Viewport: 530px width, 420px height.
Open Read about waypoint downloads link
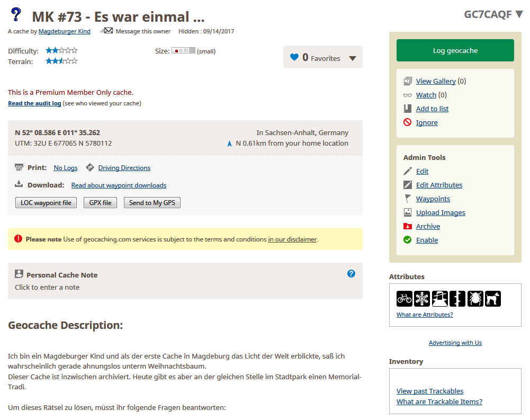click(x=119, y=185)
